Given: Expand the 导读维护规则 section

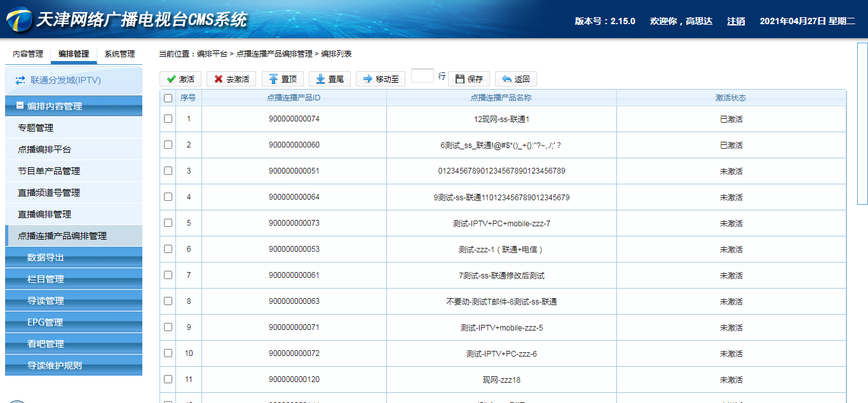Looking at the screenshot, I should 74,365.
